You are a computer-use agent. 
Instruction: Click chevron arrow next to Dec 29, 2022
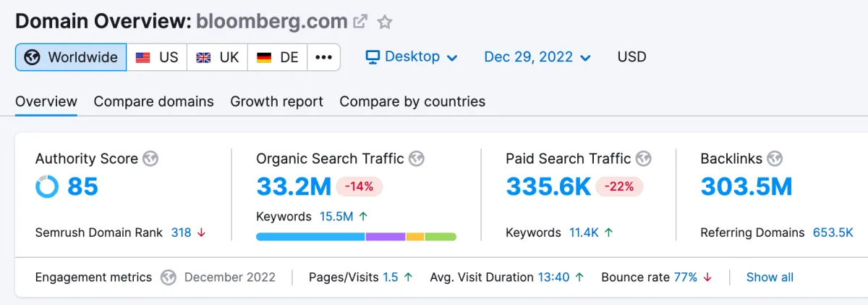tap(585, 58)
